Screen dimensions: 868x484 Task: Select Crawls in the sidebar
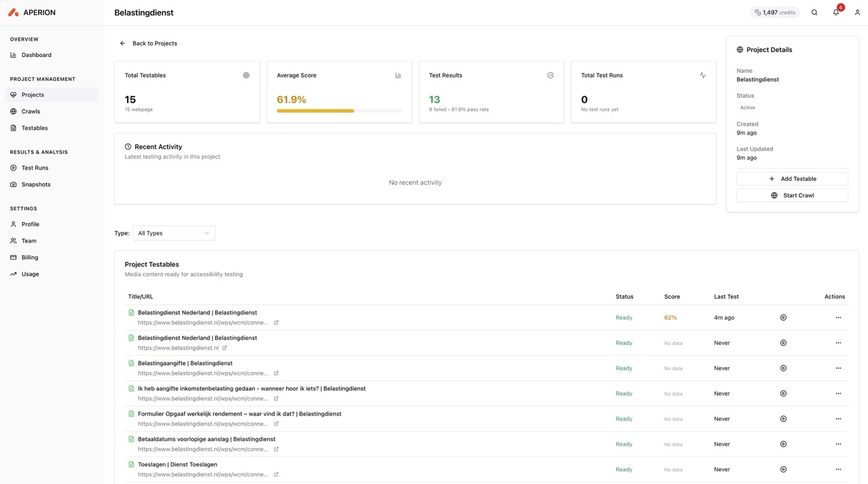[x=31, y=111]
